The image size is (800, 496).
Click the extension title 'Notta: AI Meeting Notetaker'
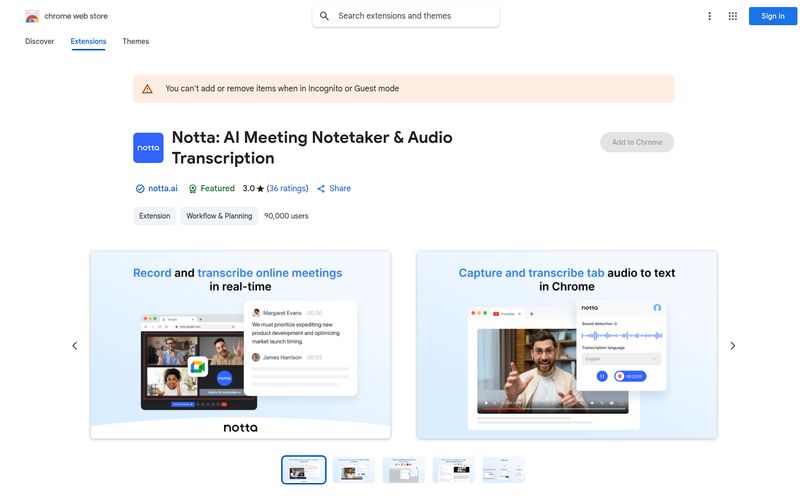(x=312, y=147)
